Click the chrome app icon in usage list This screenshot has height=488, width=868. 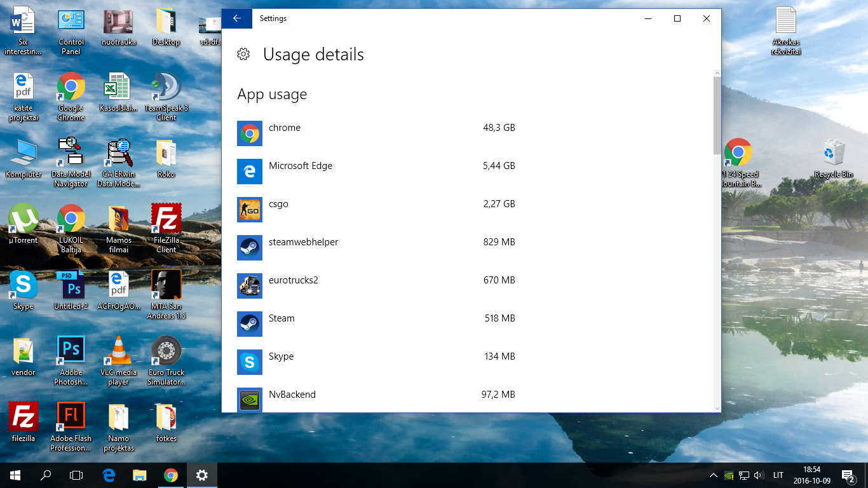(249, 133)
